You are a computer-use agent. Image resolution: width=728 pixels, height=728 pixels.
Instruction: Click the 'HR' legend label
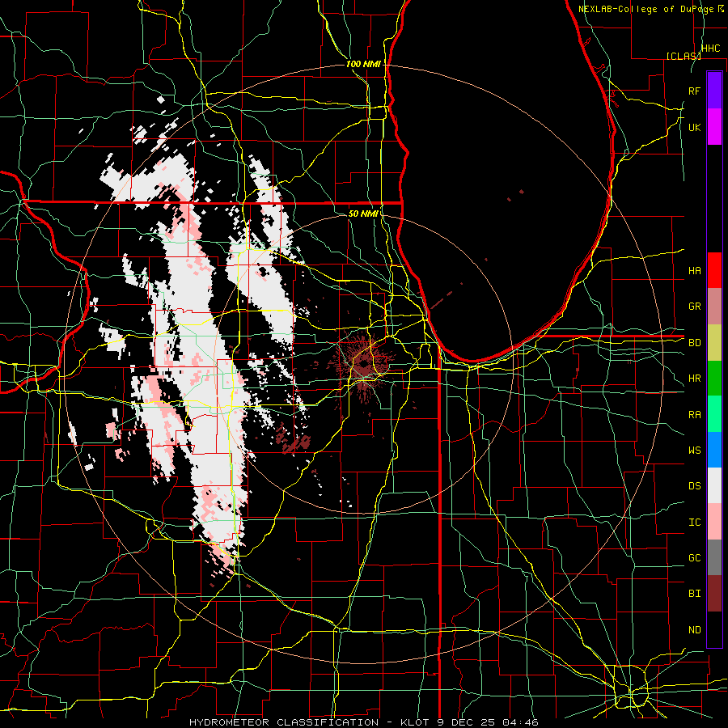pos(694,379)
